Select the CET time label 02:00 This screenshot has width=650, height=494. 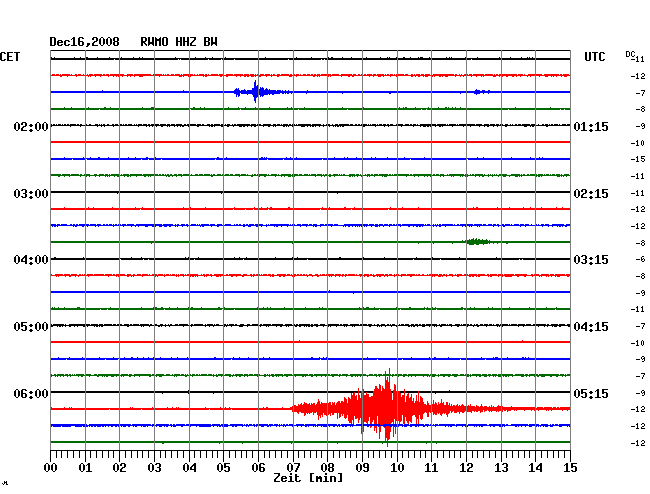31,126
